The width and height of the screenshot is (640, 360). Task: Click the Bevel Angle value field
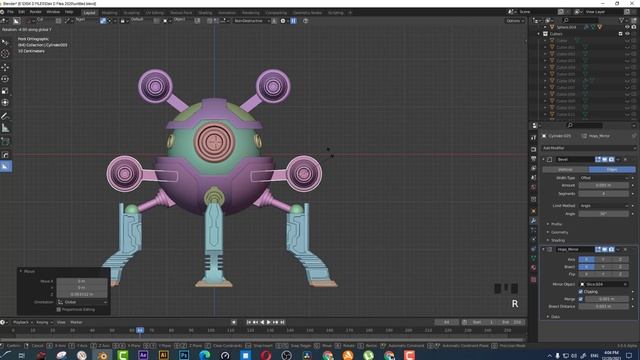604,213
